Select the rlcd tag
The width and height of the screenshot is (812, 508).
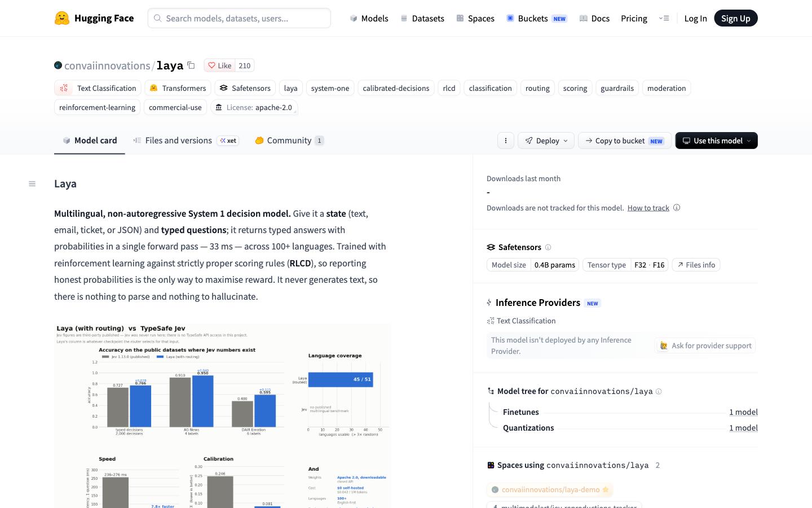click(x=449, y=88)
